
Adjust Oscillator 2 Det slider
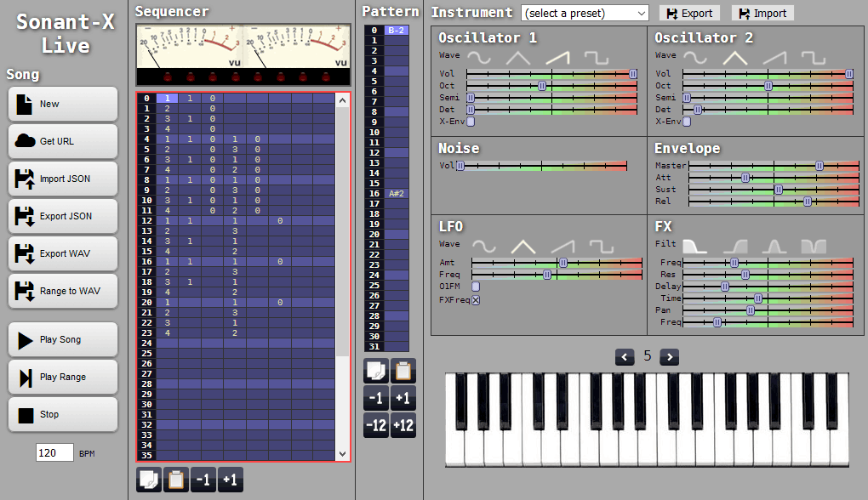pyautogui.click(x=768, y=110)
